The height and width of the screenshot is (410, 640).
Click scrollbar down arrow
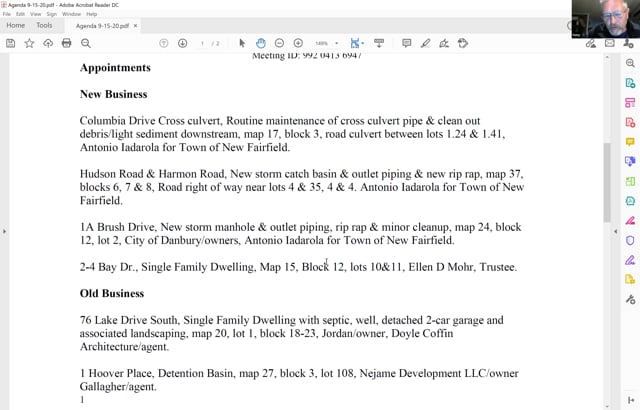pyautogui.click(x=607, y=406)
